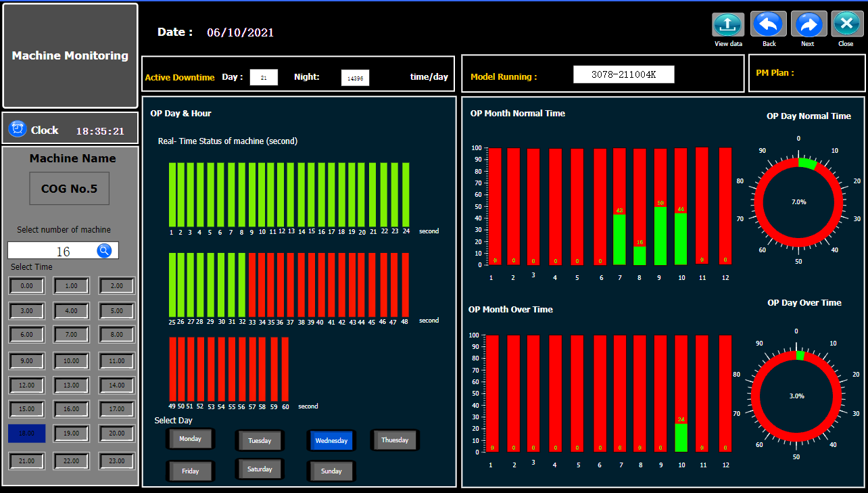This screenshot has width=868, height=493.
Task: Choose Monday in Select Day
Action: [191, 439]
